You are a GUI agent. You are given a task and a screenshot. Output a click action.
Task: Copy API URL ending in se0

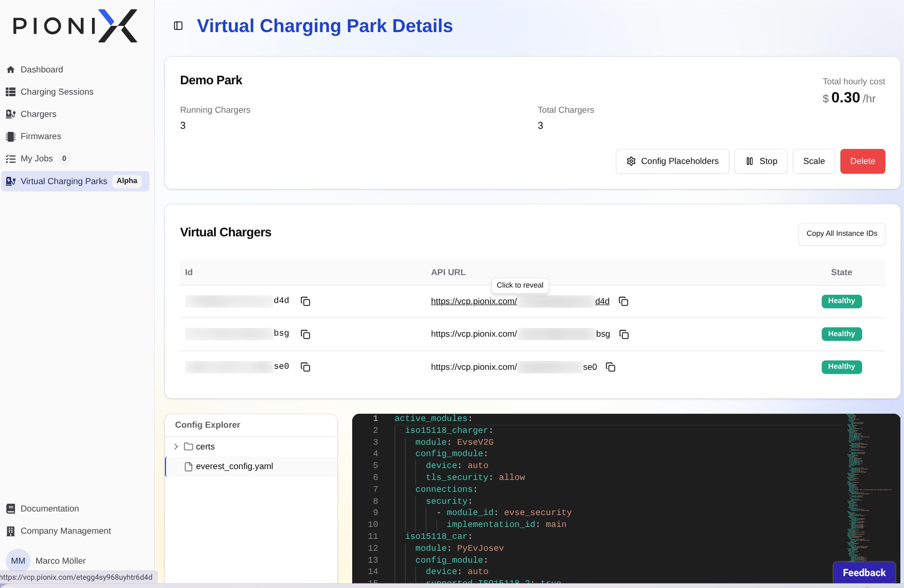(x=611, y=367)
